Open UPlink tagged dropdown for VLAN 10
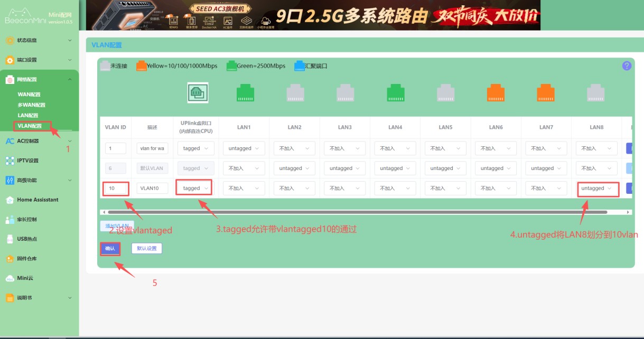This screenshot has height=339, width=644. pyautogui.click(x=195, y=189)
